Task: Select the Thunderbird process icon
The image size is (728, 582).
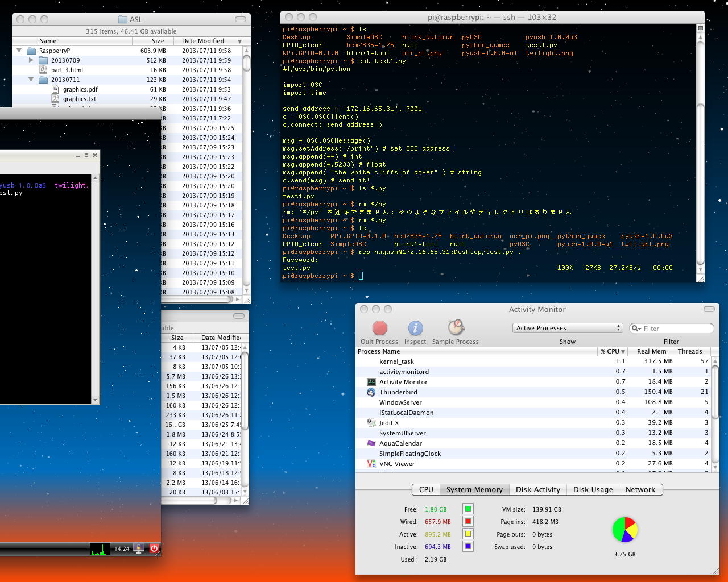Action: [x=371, y=392]
